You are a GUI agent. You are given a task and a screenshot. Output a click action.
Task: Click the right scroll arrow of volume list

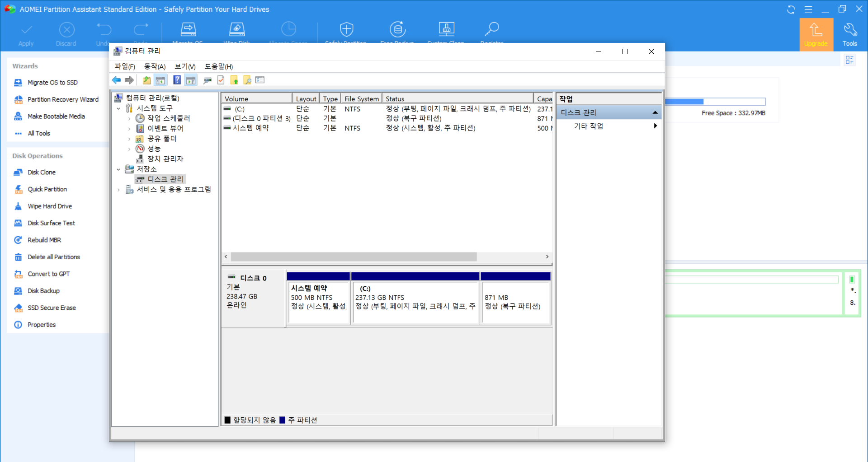tap(547, 257)
